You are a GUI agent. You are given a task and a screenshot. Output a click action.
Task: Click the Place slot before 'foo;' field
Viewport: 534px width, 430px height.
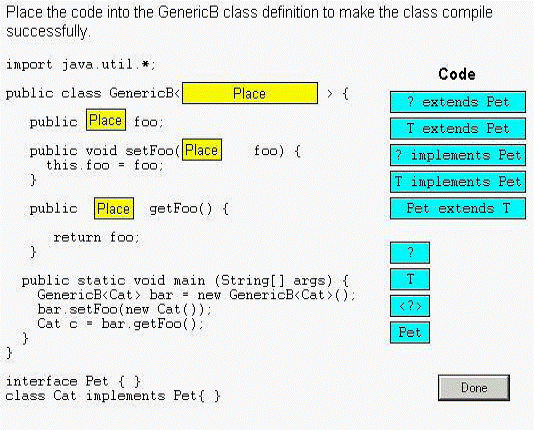[x=106, y=120]
